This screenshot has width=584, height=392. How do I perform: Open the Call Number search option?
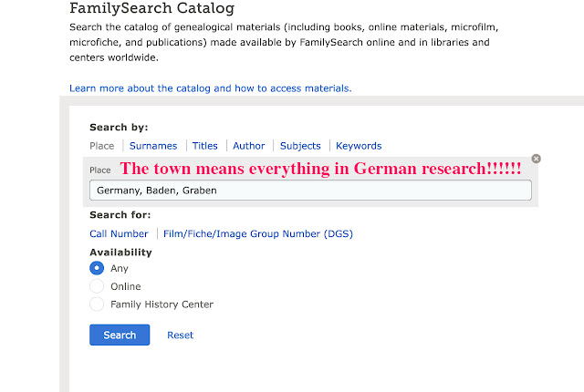click(119, 233)
